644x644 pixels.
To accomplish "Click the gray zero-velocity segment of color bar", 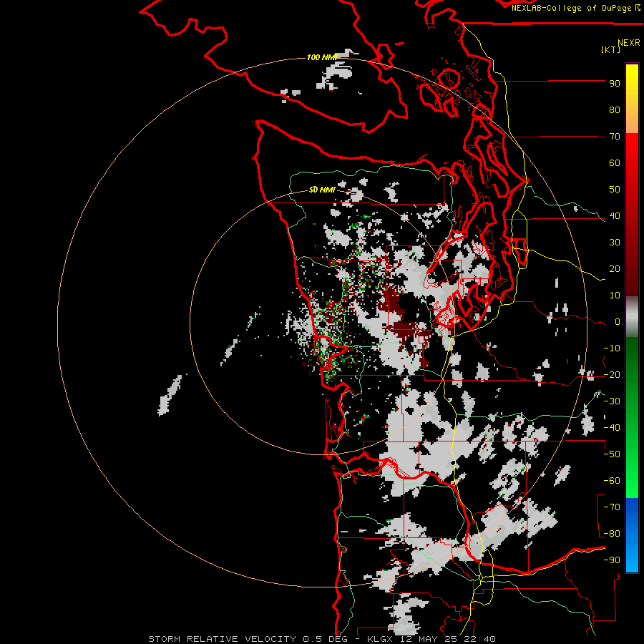I will click(632, 317).
